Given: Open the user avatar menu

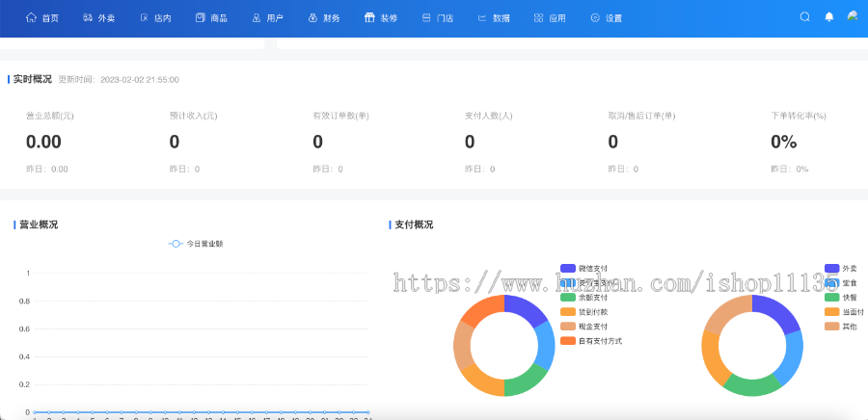Looking at the screenshot, I should click(853, 16).
